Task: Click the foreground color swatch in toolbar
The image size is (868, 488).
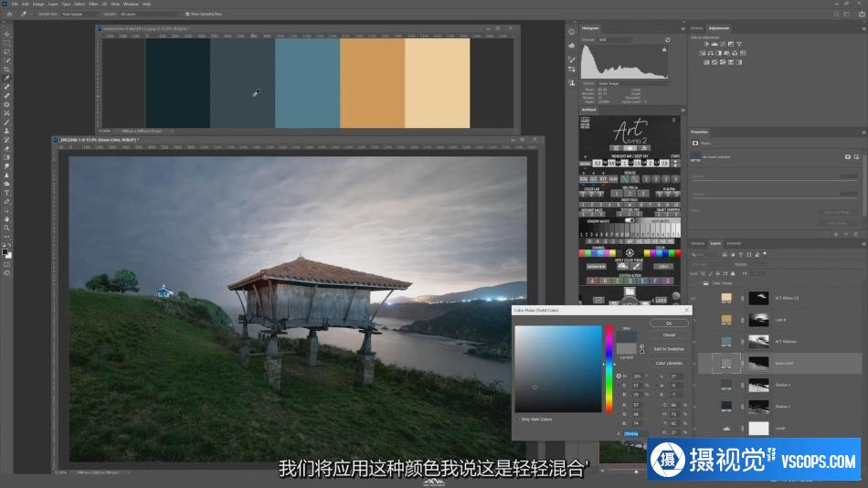Action: 5,252
